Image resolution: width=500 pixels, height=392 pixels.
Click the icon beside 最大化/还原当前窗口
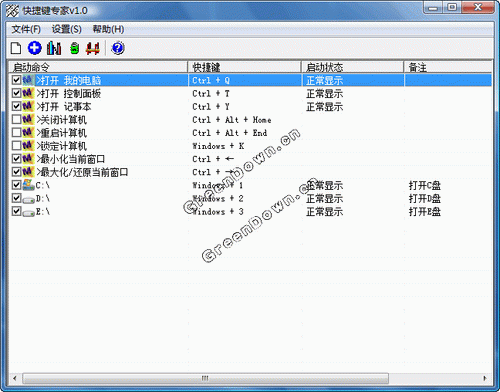(x=28, y=172)
